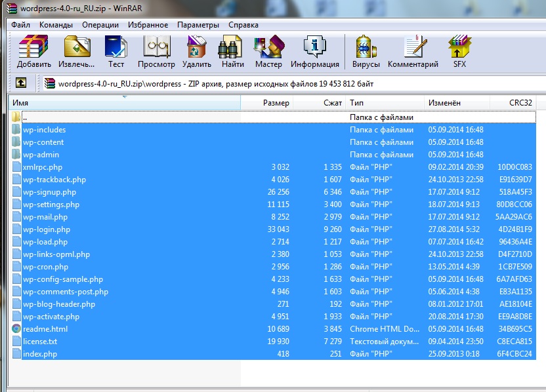This screenshot has width=546, height=392.
Task: Select the wp-config-sample.php file name
Action: point(63,279)
